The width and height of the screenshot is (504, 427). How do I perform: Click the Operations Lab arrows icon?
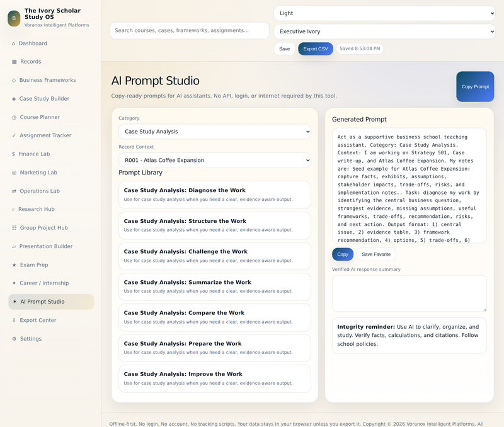pos(14,191)
